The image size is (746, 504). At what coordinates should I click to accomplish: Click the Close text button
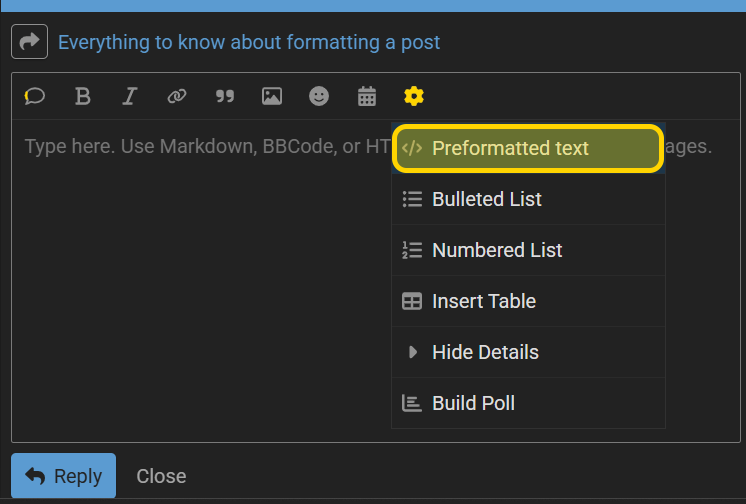(161, 476)
